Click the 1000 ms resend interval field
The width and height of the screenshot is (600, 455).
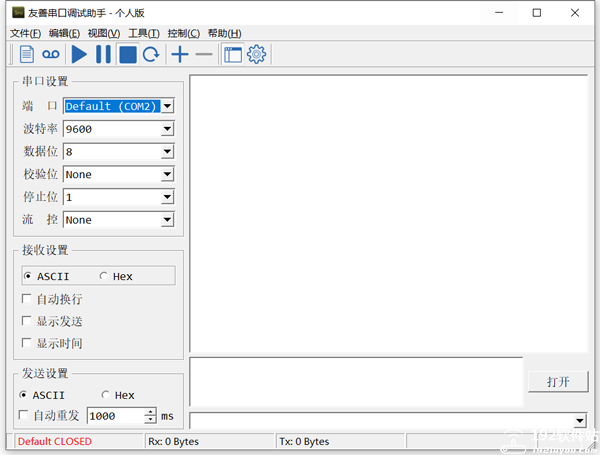[115, 416]
